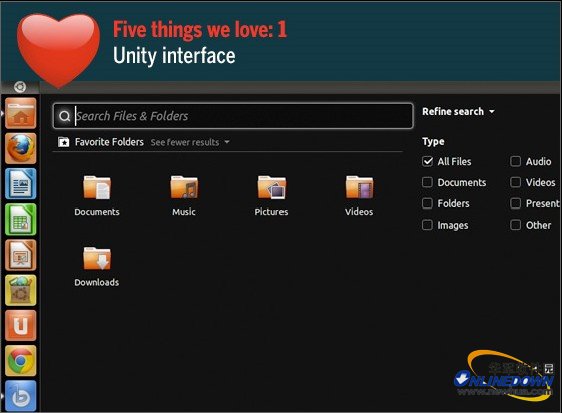Enable the Documents type filter

(x=427, y=182)
